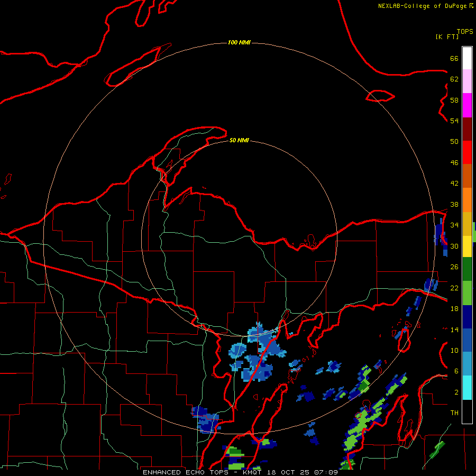Click the 46 value on the legend

pyautogui.click(x=454, y=163)
